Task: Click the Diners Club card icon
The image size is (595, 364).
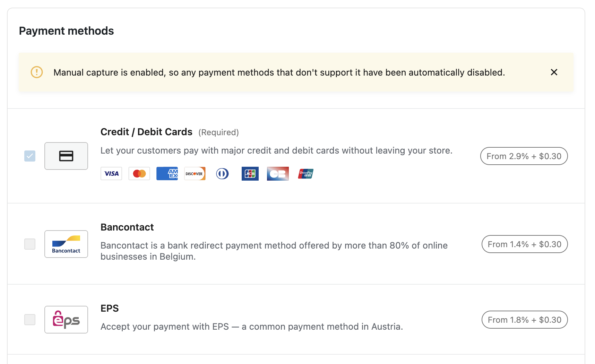Action: point(222,174)
